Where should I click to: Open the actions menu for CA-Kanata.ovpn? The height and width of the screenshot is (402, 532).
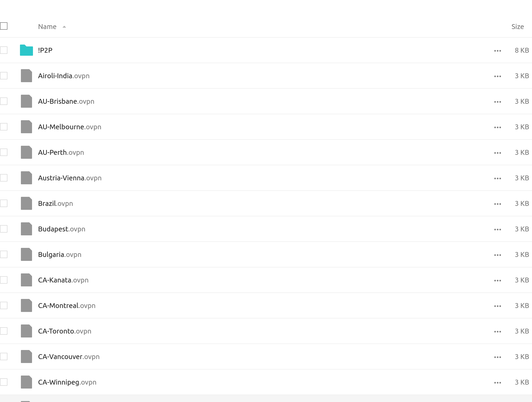(497, 280)
